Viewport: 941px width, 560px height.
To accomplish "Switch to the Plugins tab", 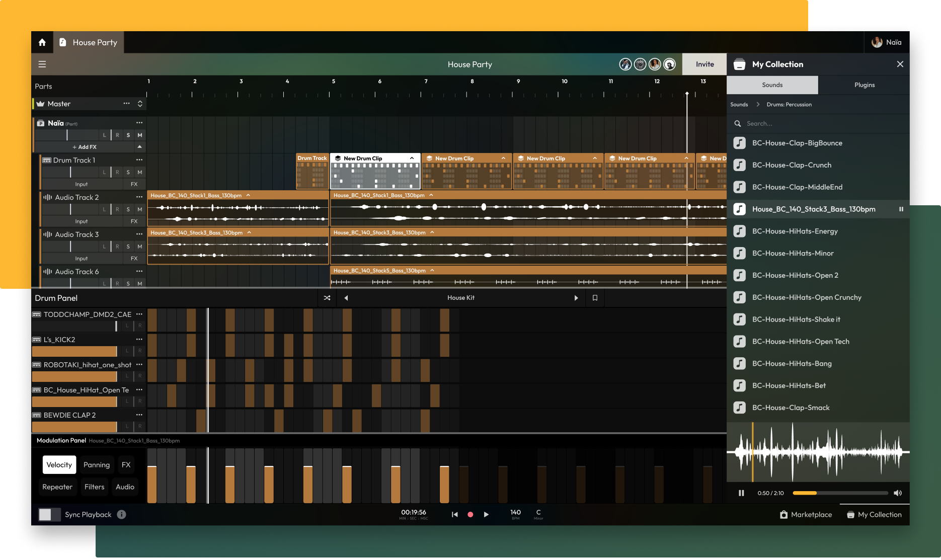I will point(864,85).
